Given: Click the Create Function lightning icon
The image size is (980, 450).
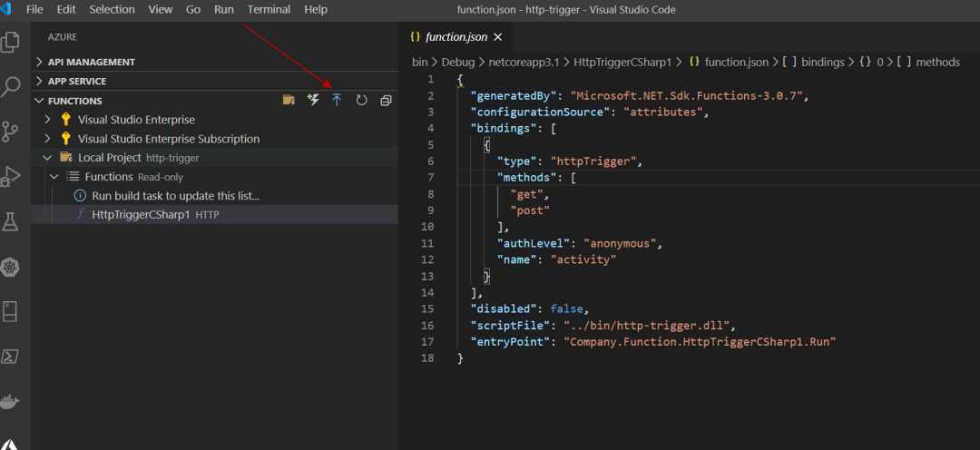Looking at the screenshot, I should pos(313,100).
